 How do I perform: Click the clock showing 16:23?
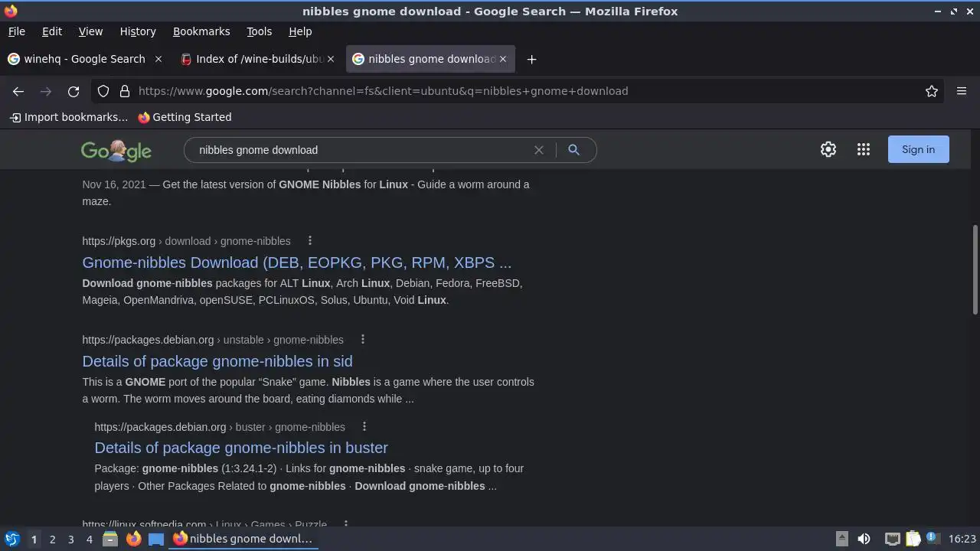(x=962, y=539)
